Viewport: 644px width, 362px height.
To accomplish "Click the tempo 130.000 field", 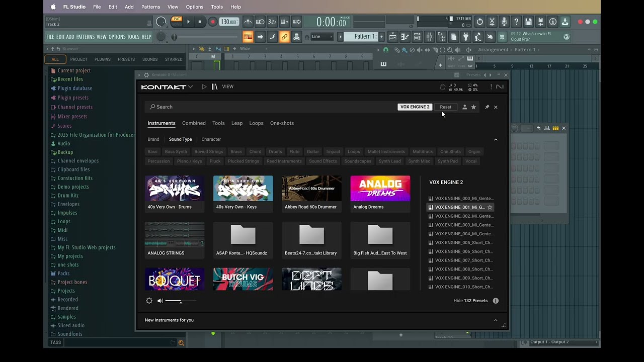I will point(228,22).
